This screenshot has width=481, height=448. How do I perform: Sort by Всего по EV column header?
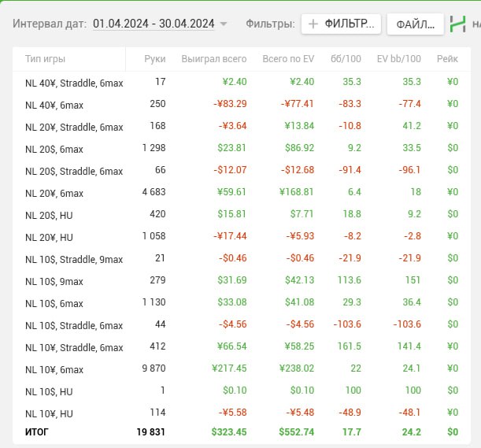click(288, 58)
